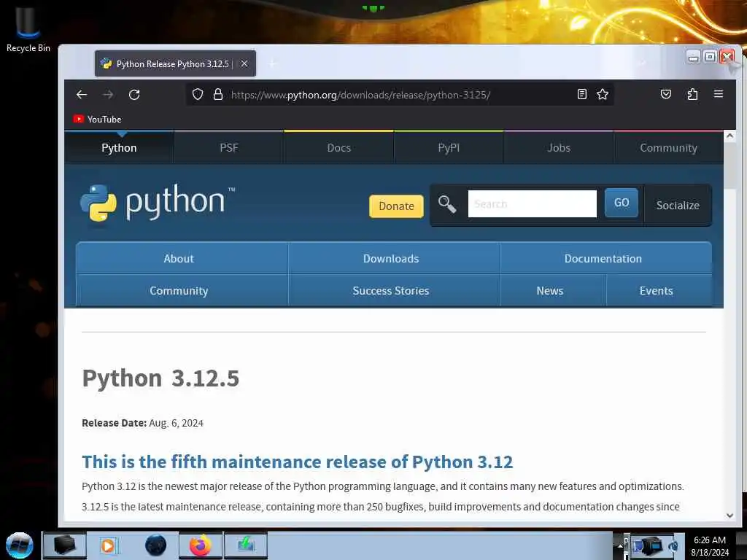Open the PSF top navigation tab

point(228,147)
